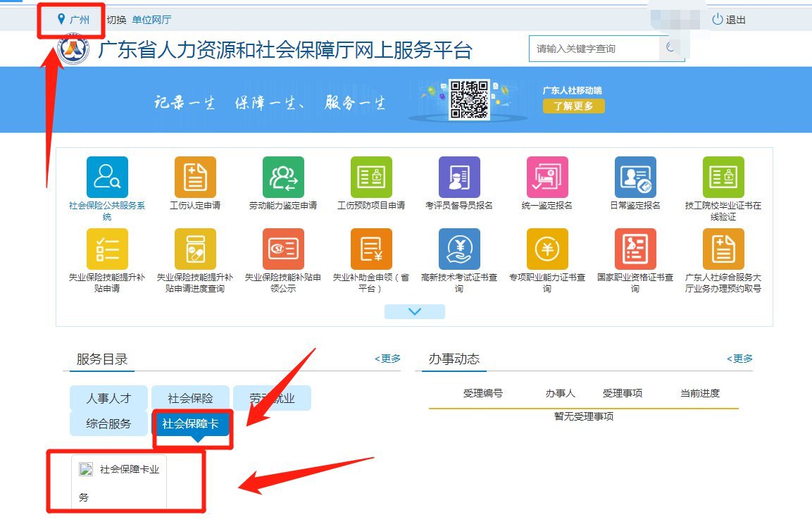
Task: Click the keyword search input field
Action: [593, 49]
